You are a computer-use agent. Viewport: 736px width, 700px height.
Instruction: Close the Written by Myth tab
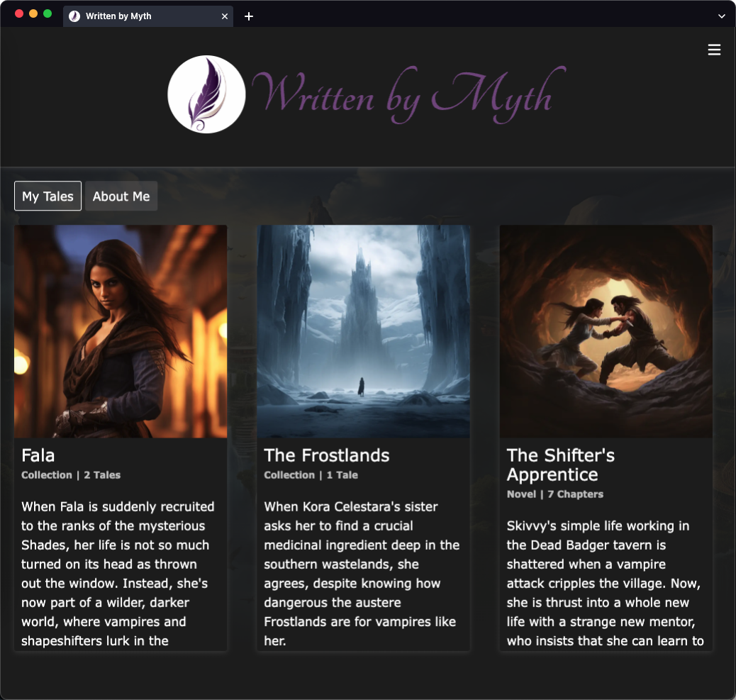225,16
